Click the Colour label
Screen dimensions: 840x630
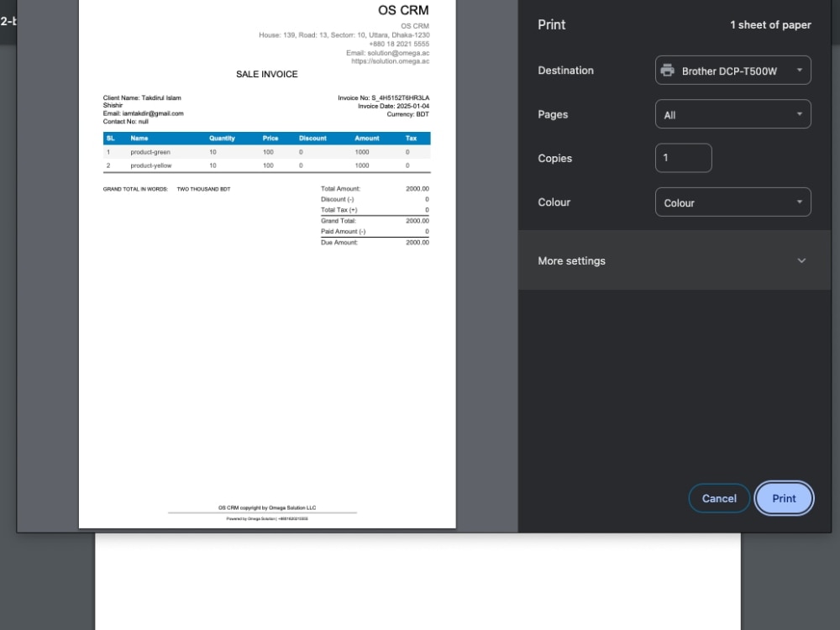(x=554, y=202)
